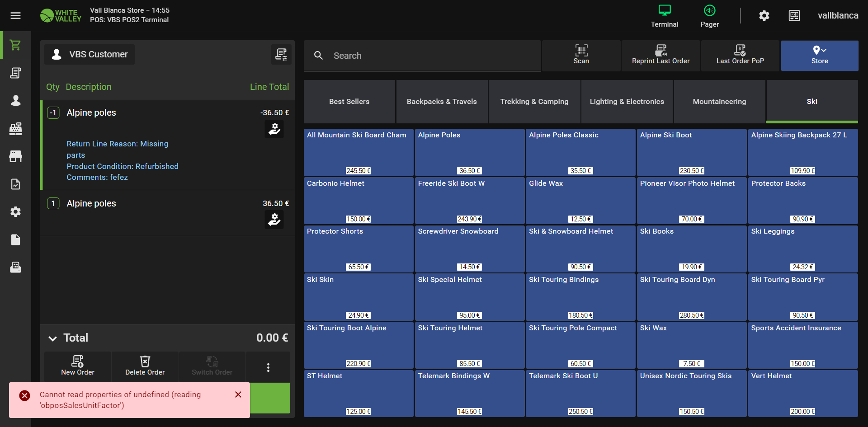Expand the Total summary chevron
This screenshot has height=427, width=868.
53,338
